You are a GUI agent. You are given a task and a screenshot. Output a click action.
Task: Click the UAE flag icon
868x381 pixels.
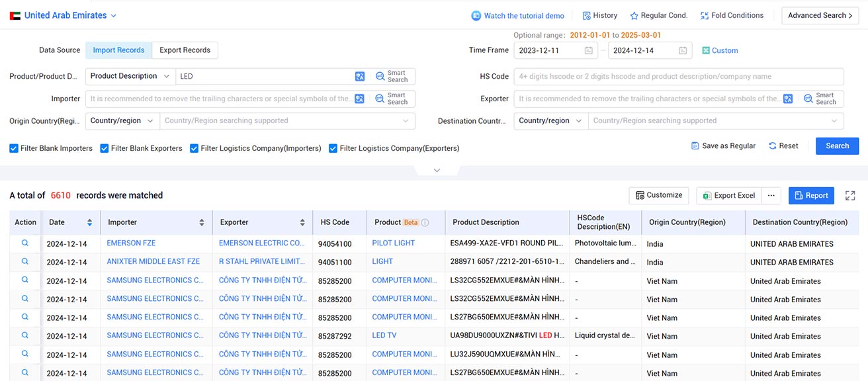15,16
